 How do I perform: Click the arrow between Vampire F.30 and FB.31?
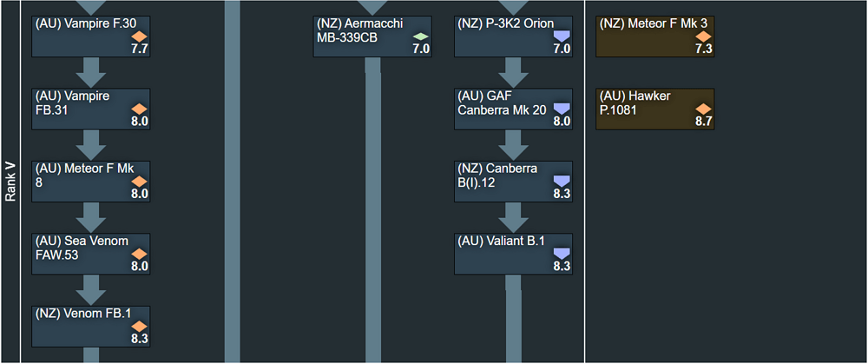coord(91,72)
